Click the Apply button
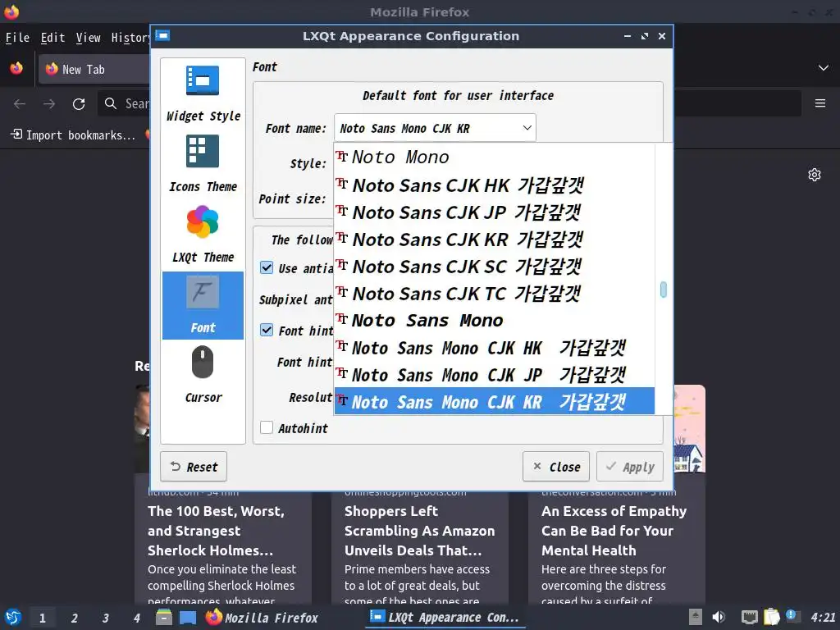 pyautogui.click(x=629, y=467)
